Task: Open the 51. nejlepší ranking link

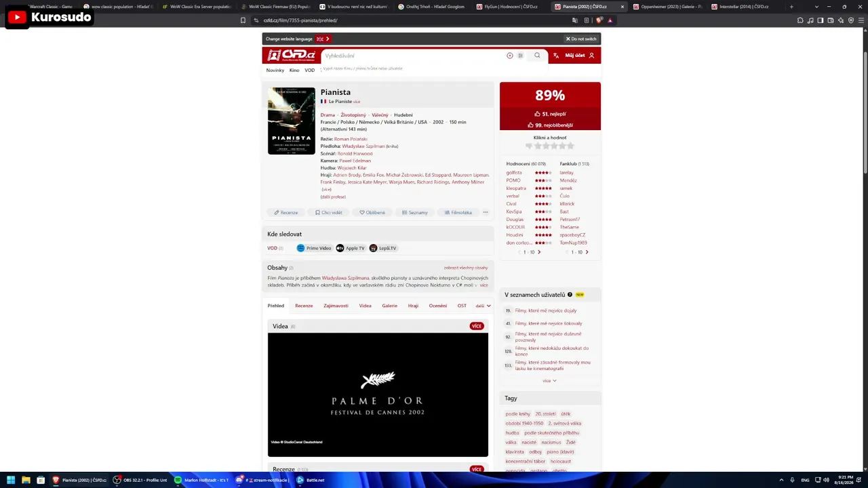Action: click(550, 114)
